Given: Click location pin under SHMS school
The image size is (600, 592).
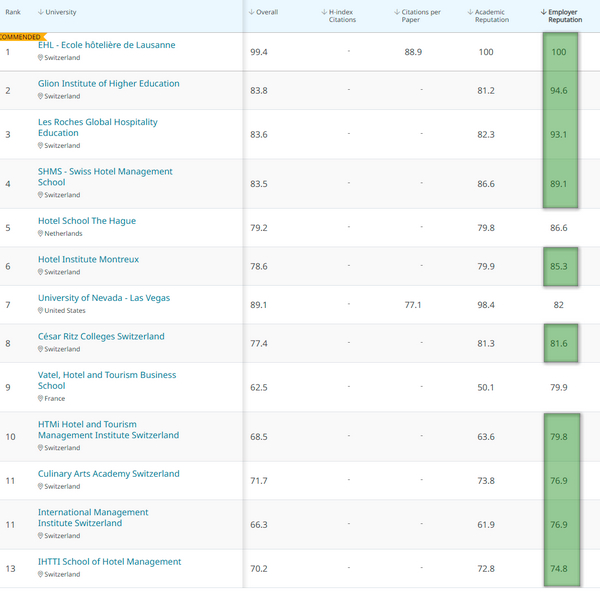Looking at the screenshot, I should (40, 195).
